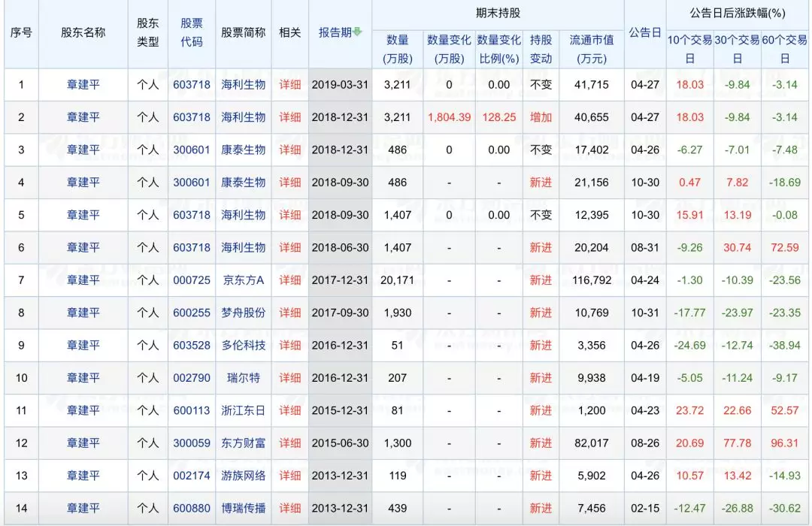Open stock code 300059 link
This screenshot has width=812, height=526.
point(192,443)
